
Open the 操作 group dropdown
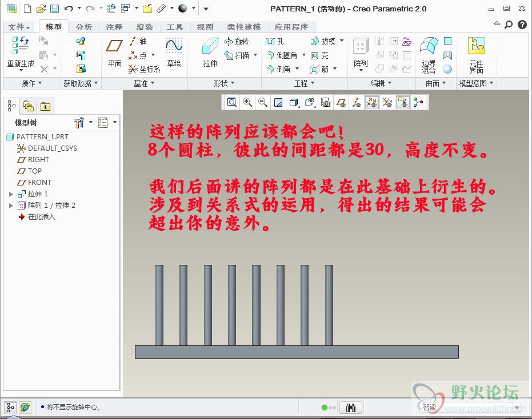click(x=31, y=83)
